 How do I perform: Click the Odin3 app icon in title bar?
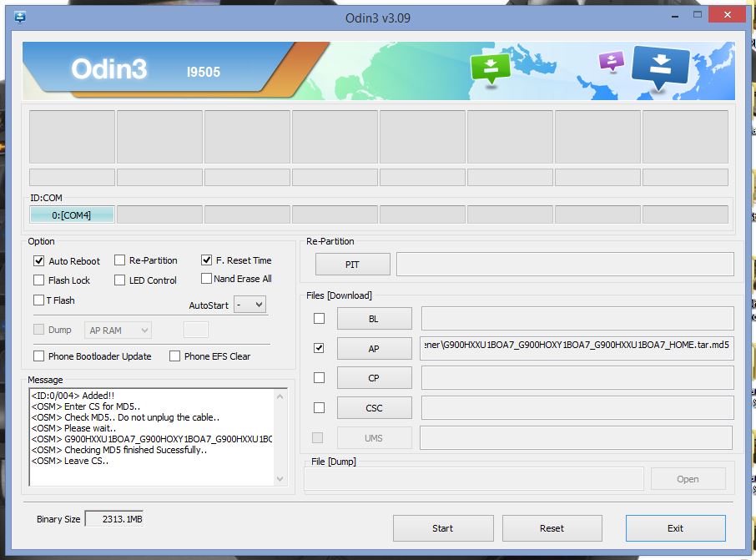[20, 18]
